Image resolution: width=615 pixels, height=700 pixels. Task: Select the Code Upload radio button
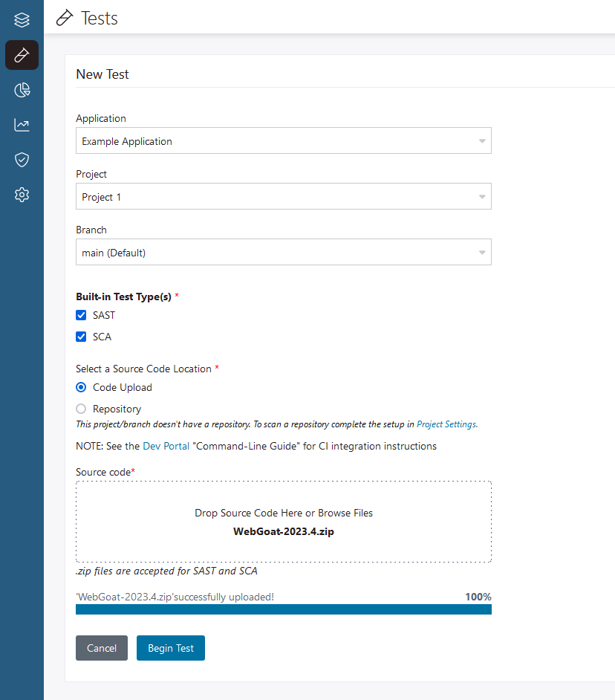click(82, 387)
